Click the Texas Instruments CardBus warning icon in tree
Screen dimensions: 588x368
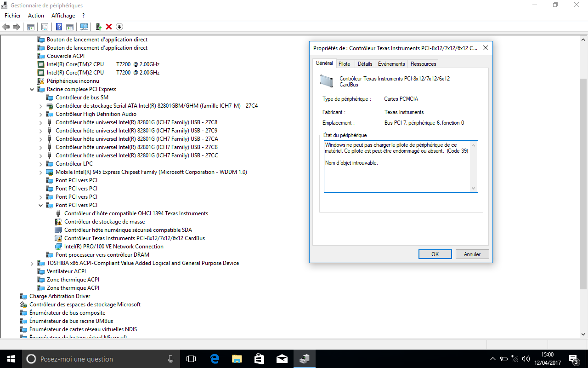58,238
